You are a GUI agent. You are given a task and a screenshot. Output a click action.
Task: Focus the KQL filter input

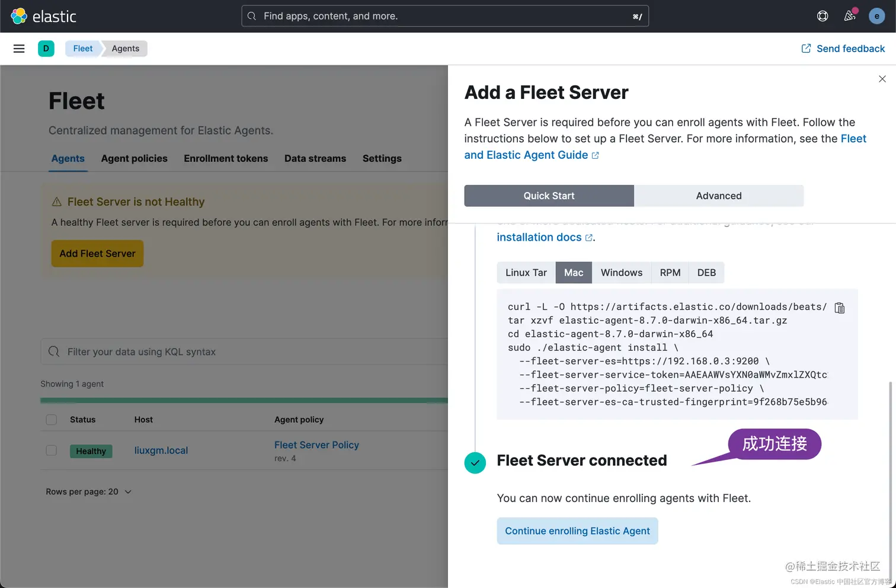(x=244, y=351)
